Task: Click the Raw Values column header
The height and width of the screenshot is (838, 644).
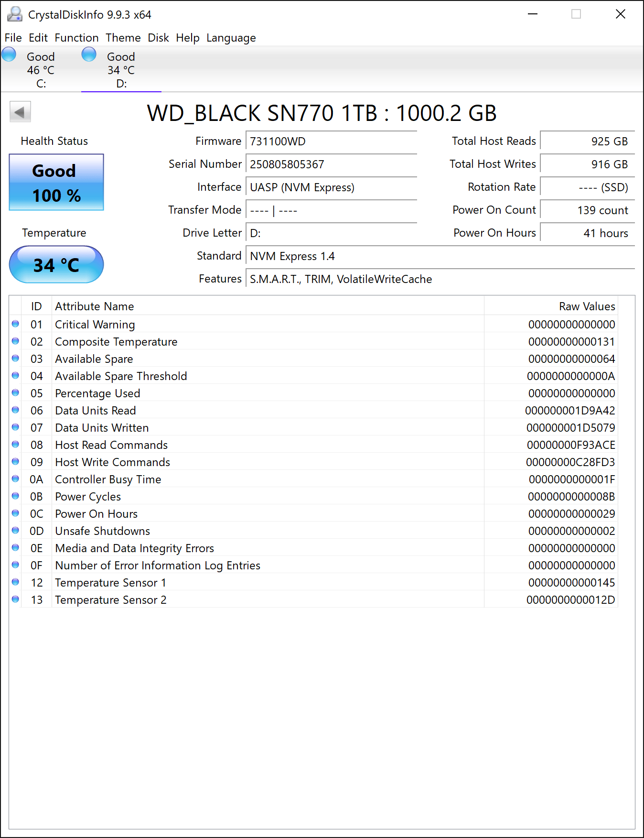Action: point(551,306)
